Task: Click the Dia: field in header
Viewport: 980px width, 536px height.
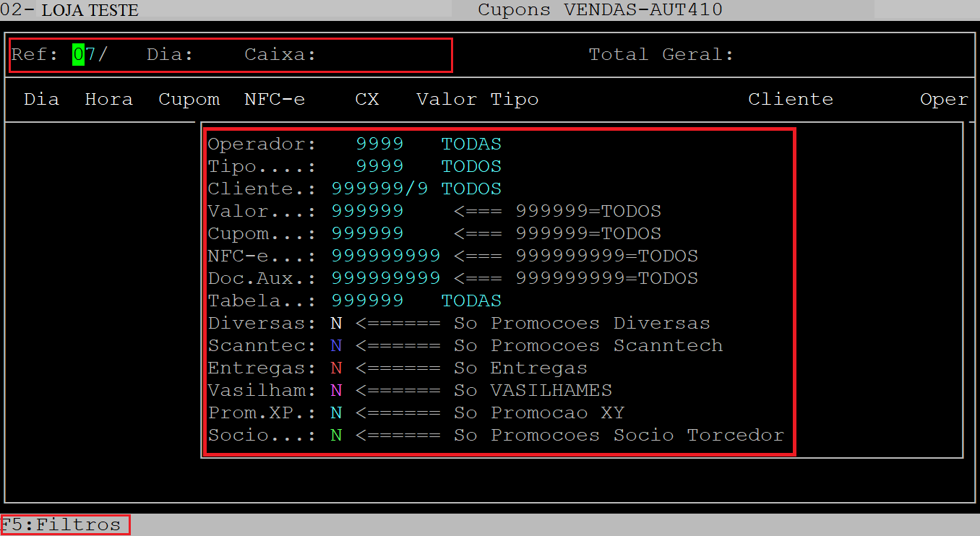Action: coord(170,55)
